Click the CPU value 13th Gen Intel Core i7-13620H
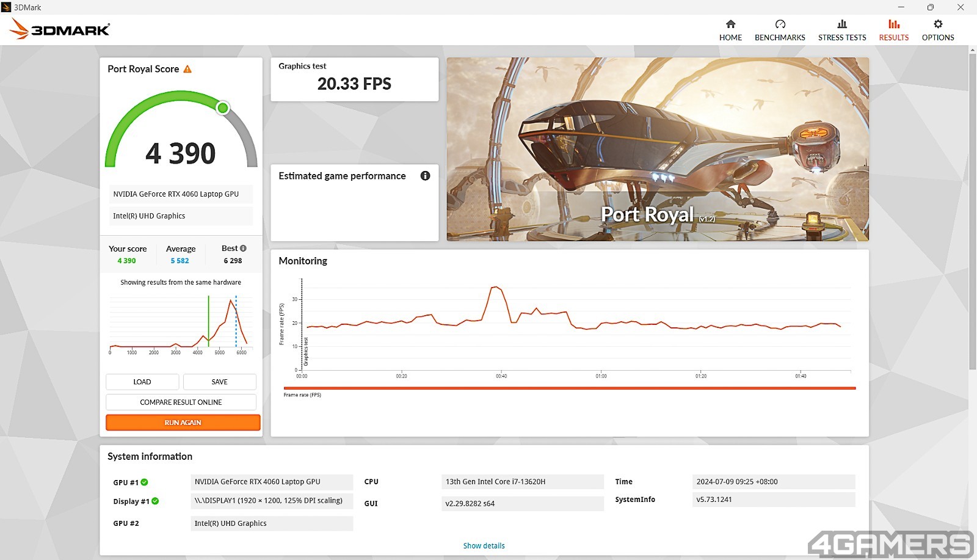This screenshot has height=560, width=977. click(x=523, y=482)
